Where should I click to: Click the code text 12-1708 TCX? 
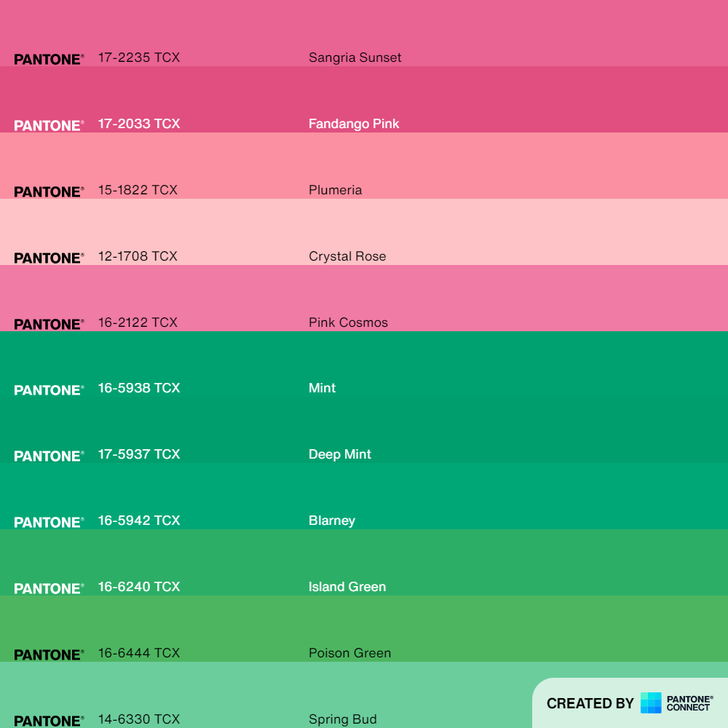138,256
